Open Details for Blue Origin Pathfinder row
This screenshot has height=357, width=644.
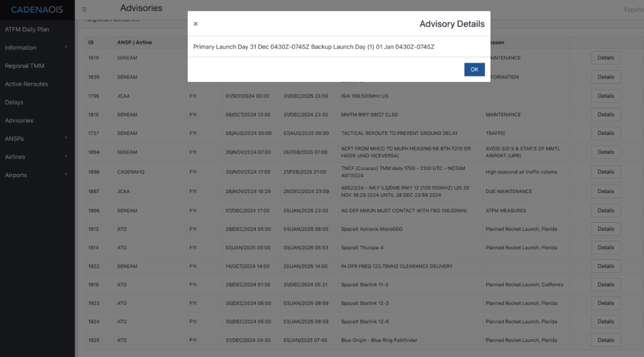click(605, 340)
